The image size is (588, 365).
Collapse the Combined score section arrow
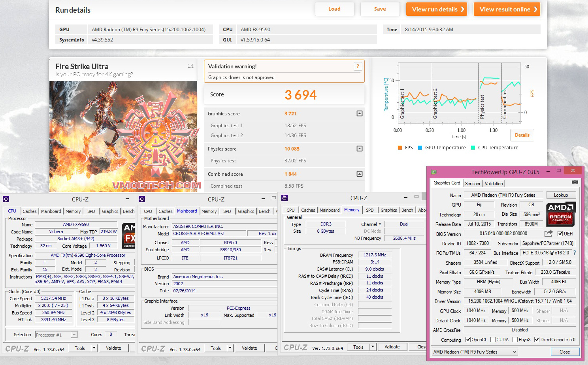(x=359, y=174)
